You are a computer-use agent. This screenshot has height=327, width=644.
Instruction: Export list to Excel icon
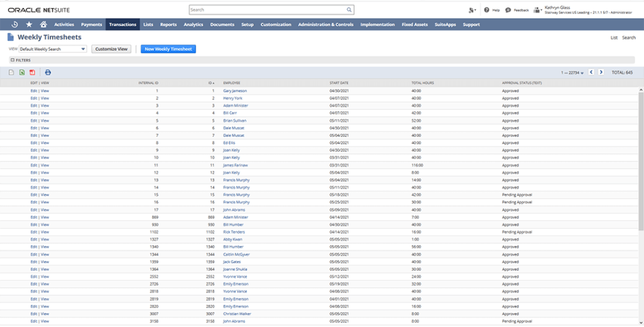[x=22, y=73]
